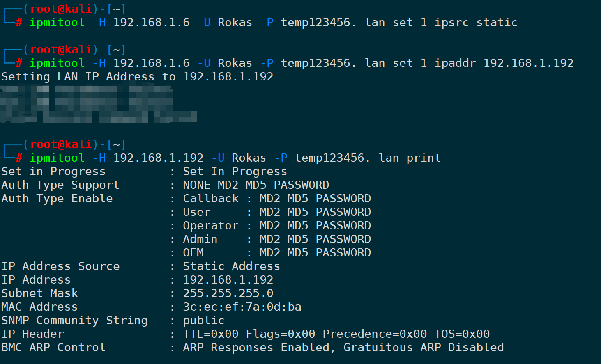Screen dimensions: 601x364
Task: Click the MAC address 3c:ec:ef:7a:0d:ba
Action: coord(242,307)
